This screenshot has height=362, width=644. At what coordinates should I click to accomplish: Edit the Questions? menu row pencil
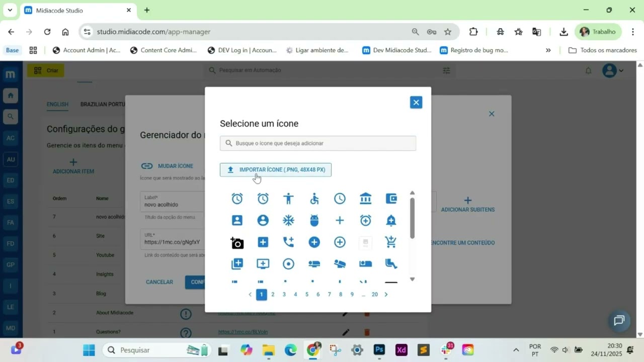pos(346,332)
